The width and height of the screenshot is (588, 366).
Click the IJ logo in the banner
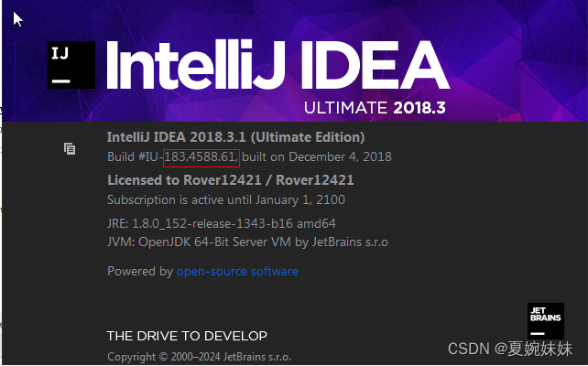point(71,65)
